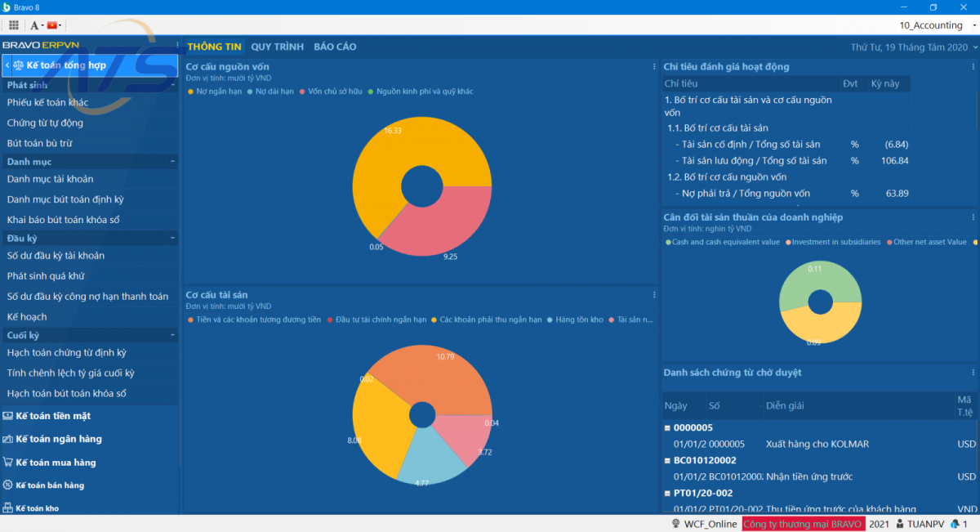Viewport: 980px width, 532px height.
Task: Open Kế toán mua hàng cart module
Action: pos(55,463)
